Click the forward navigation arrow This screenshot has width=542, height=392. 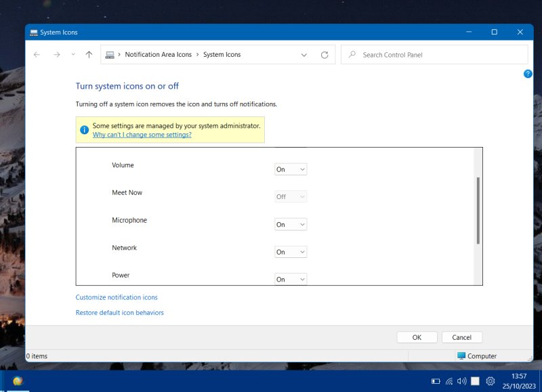(56, 55)
